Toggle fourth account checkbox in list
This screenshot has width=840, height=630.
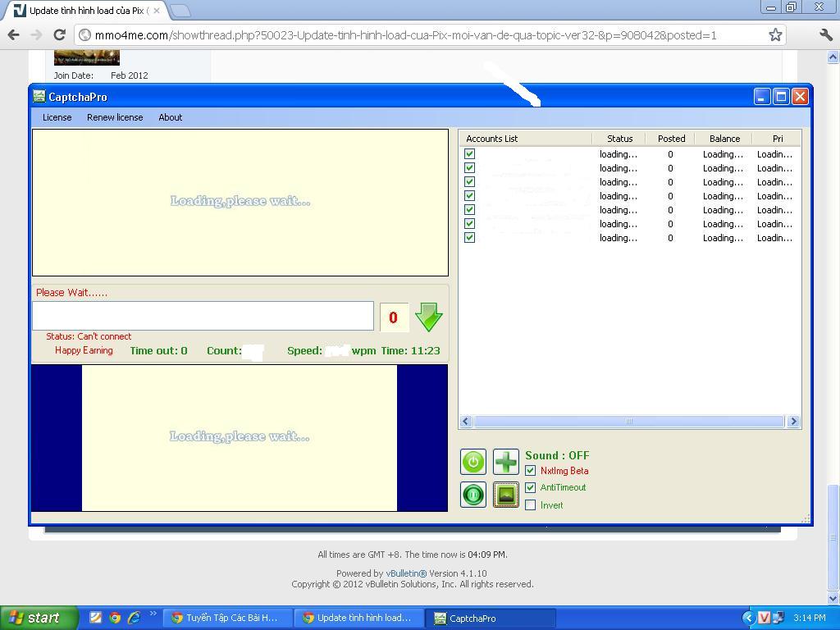click(x=469, y=195)
